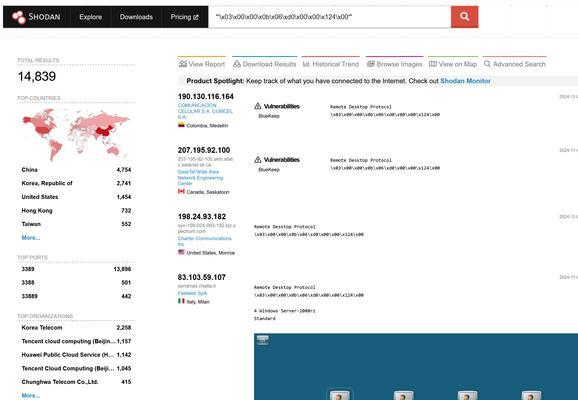Open the View Report chart icon
The height and width of the screenshot is (400, 578).
pyautogui.click(x=183, y=64)
